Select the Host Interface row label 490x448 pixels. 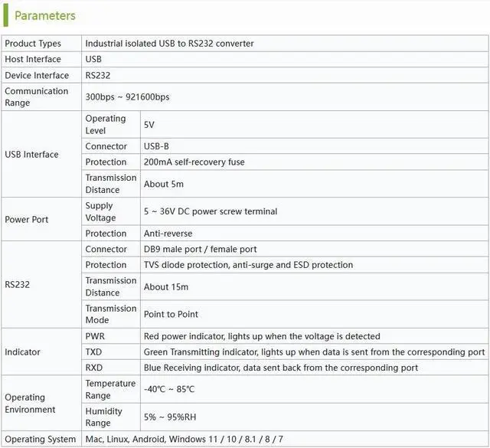41,59
